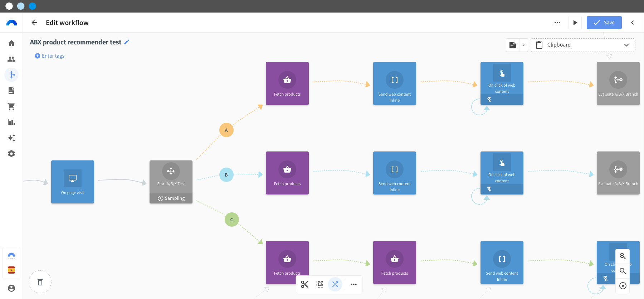Select the scissors cut tool
This screenshot has height=299, width=644.
(x=305, y=284)
